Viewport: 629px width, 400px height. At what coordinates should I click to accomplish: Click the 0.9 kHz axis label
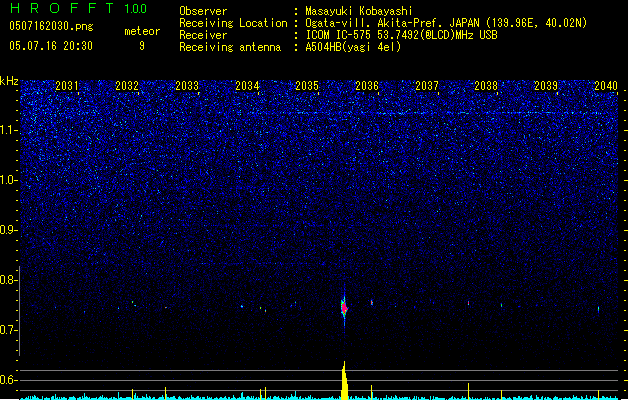(x=9, y=230)
